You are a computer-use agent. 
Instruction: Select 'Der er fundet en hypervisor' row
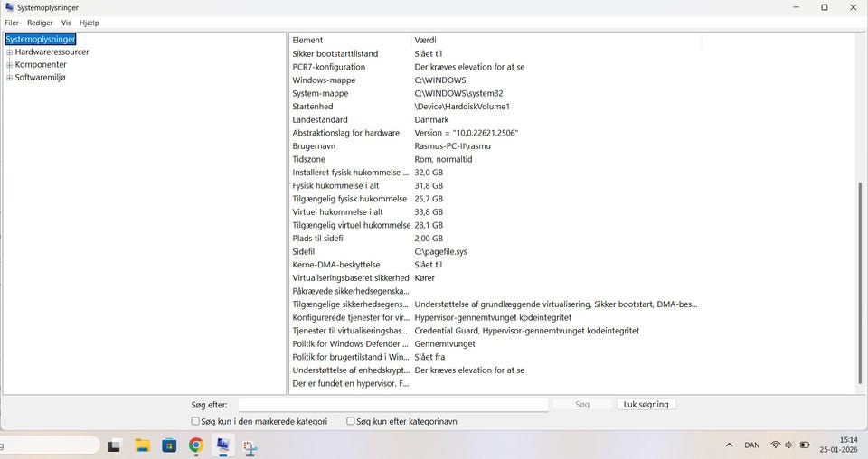coord(495,383)
